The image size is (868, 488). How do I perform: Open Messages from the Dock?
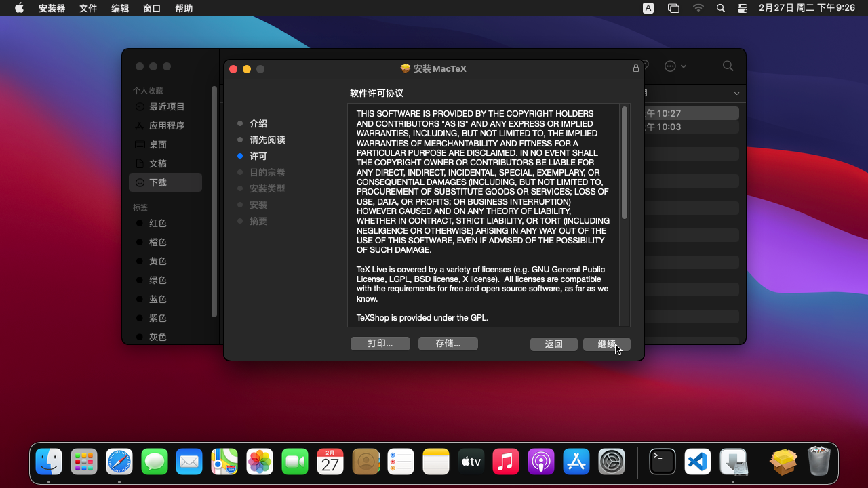coord(155,462)
